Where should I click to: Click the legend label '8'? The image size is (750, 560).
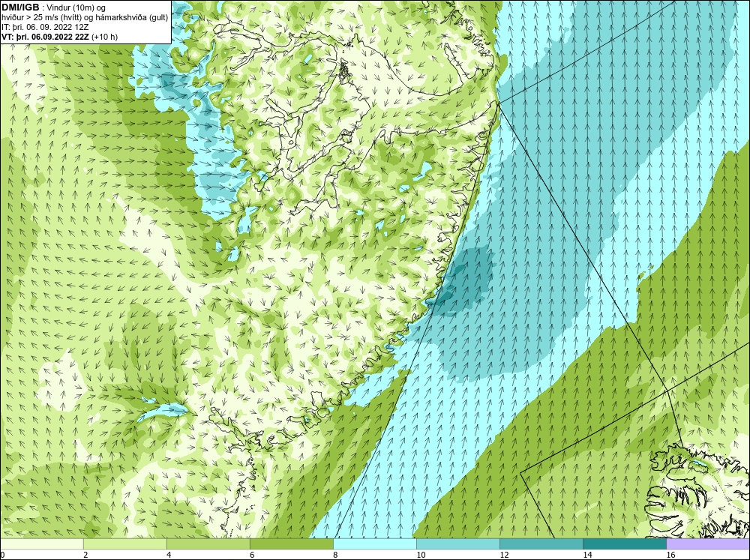[x=335, y=555]
